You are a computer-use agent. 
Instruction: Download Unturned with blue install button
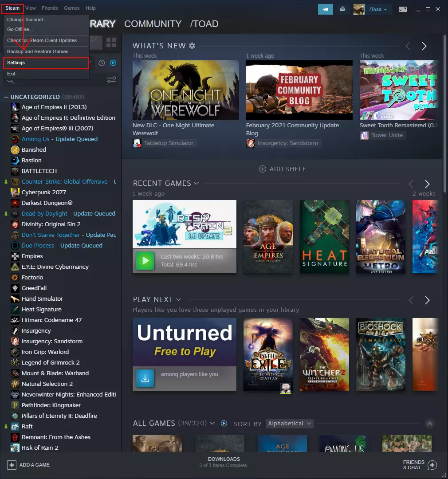coord(145,378)
